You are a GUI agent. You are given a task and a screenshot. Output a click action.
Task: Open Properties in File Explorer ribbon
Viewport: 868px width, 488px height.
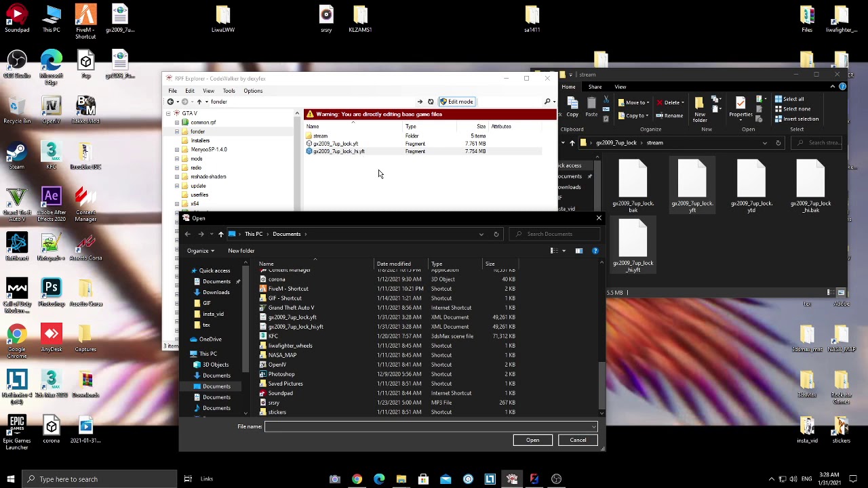[x=741, y=108]
